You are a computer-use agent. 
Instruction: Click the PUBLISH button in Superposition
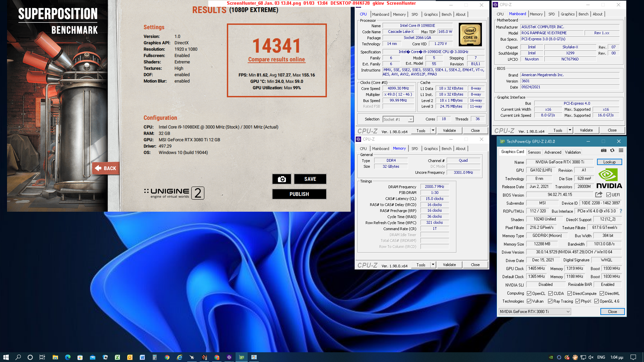pyautogui.click(x=299, y=194)
